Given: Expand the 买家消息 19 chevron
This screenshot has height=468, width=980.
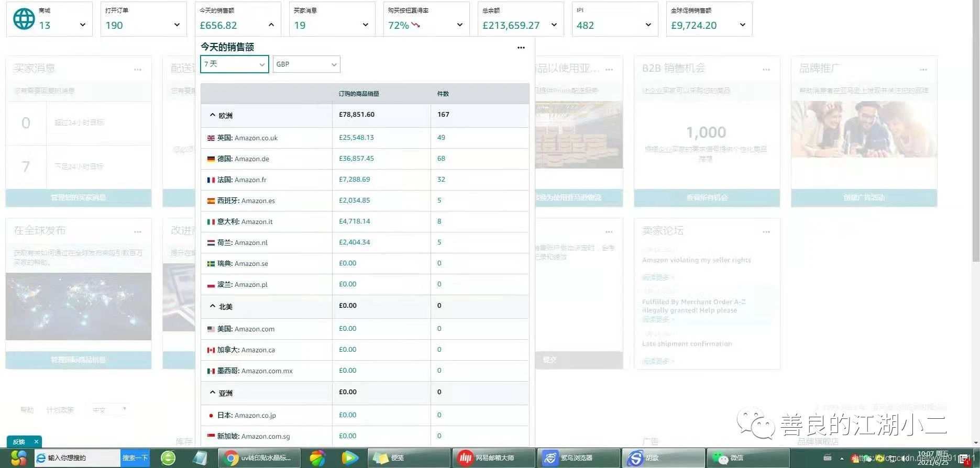Looking at the screenshot, I should pos(365,25).
